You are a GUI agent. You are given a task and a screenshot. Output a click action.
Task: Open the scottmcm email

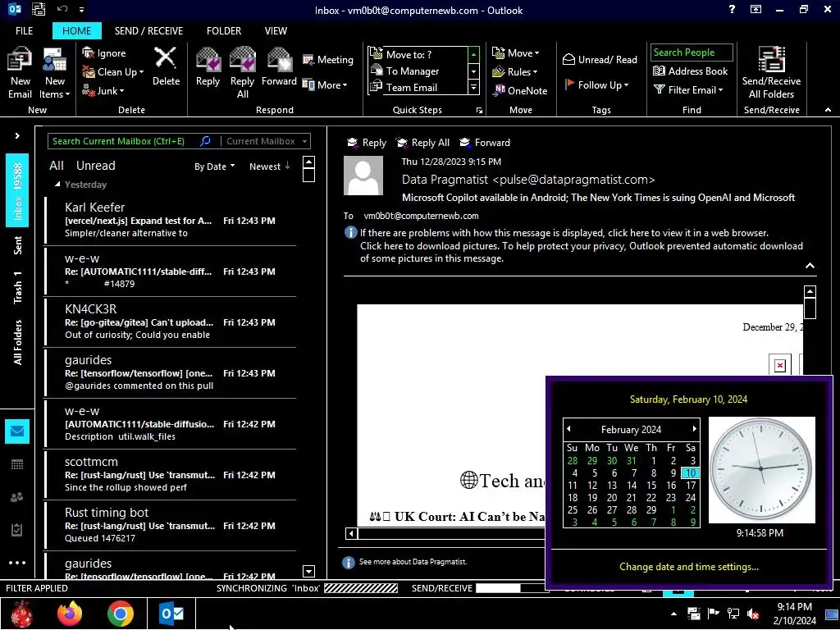pyautogui.click(x=171, y=475)
